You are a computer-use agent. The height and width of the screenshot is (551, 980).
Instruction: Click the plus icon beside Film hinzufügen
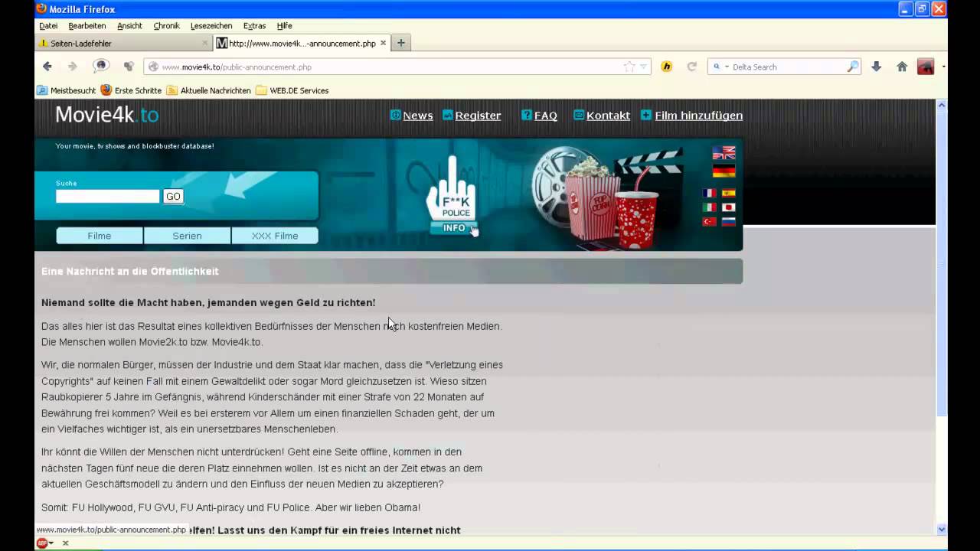(x=646, y=115)
